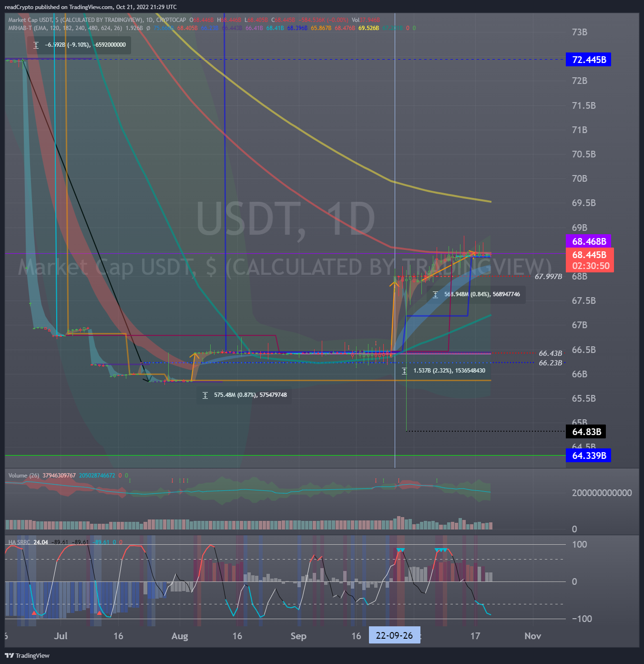Click the Volume (26) indicator legend

[x=24, y=476]
